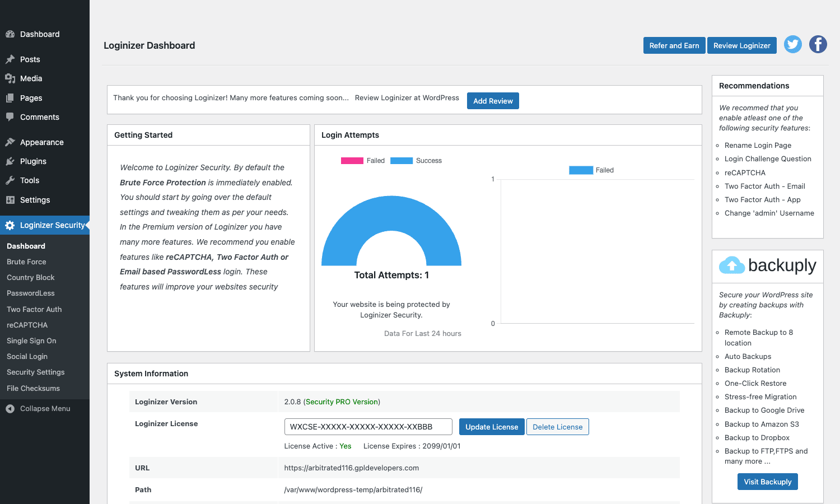Click the Path value /var/www/wordpress-temp/arbitrated116/
The height and width of the screenshot is (504, 840).
pyautogui.click(x=353, y=489)
